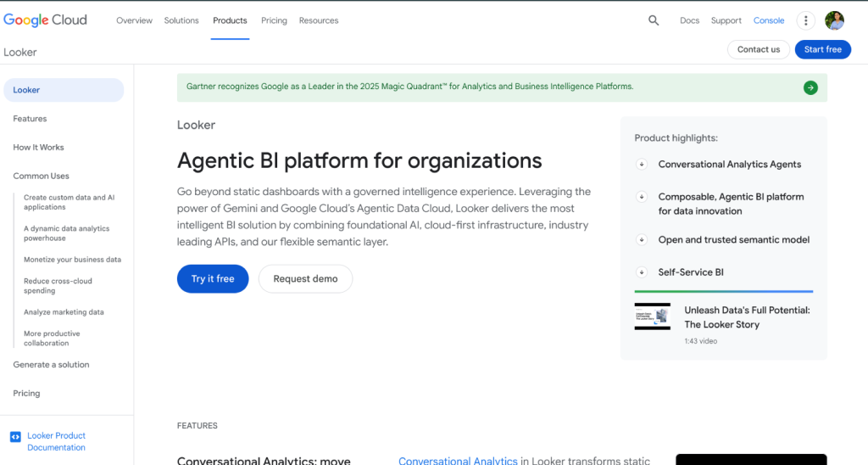The height and width of the screenshot is (465, 868).
Task: Click the Request demo button
Action: 305,279
